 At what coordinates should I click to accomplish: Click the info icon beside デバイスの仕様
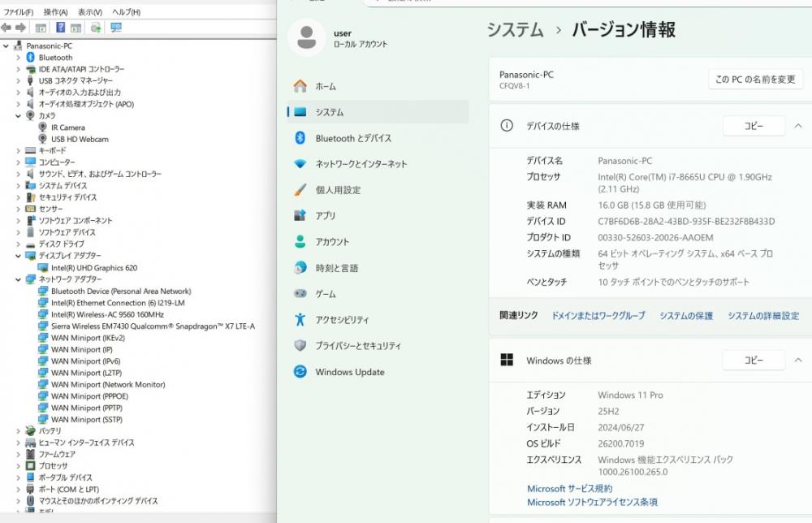pos(507,125)
